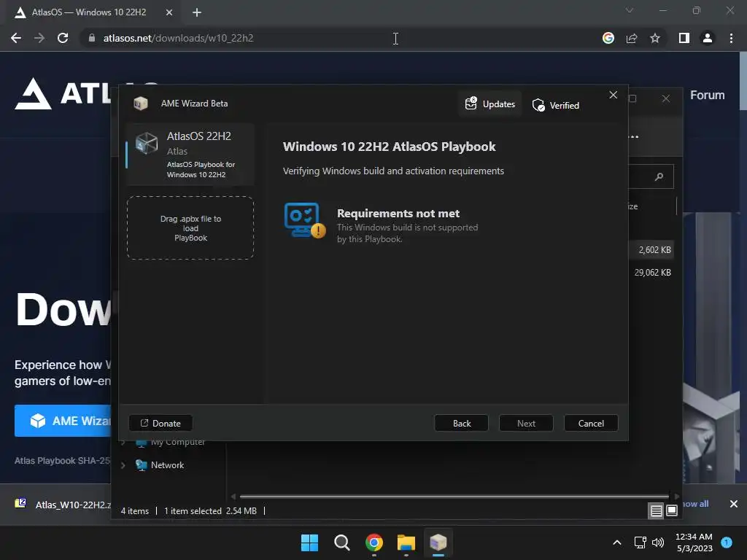The image size is (747, 560).
Task: Expand the Network tree item in Explorer
Action: coord(123,465)
